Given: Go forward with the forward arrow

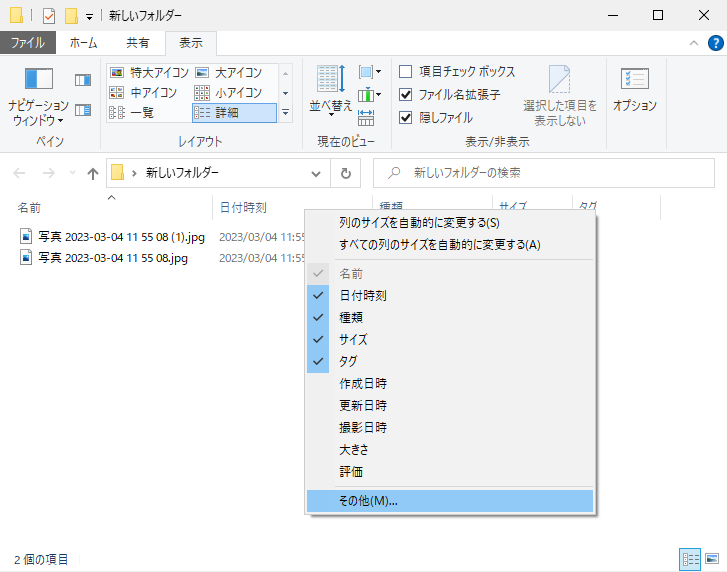Looking at the screenshot, I should click(x=49, y=173).
